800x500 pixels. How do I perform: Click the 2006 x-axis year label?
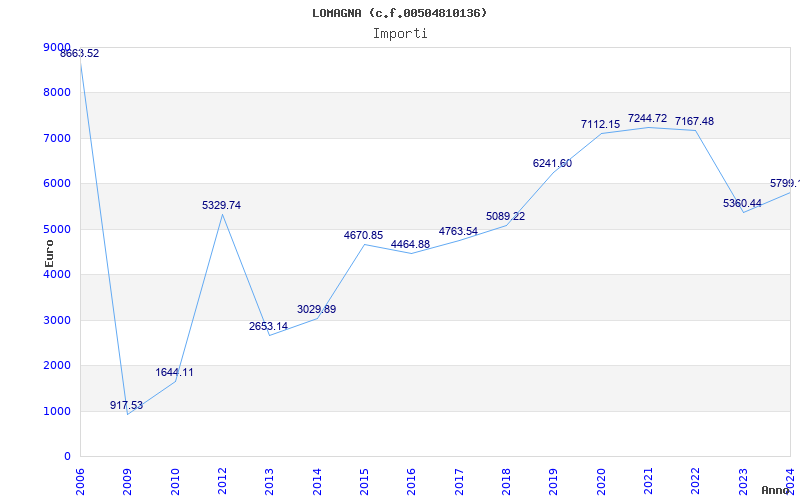80,482
